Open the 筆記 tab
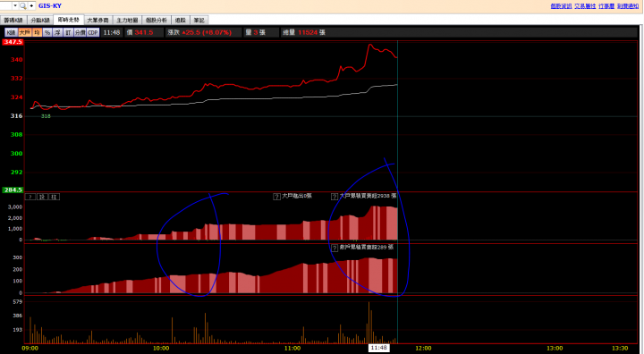Image resolution: width=644 pixels, height=354 pixels. pyautogui.click(x=199, y=21)
